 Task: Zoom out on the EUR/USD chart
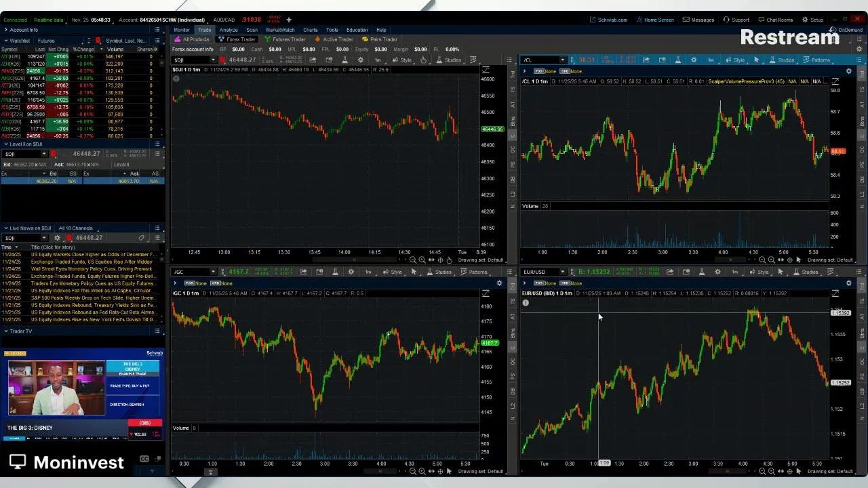point(762,471)
